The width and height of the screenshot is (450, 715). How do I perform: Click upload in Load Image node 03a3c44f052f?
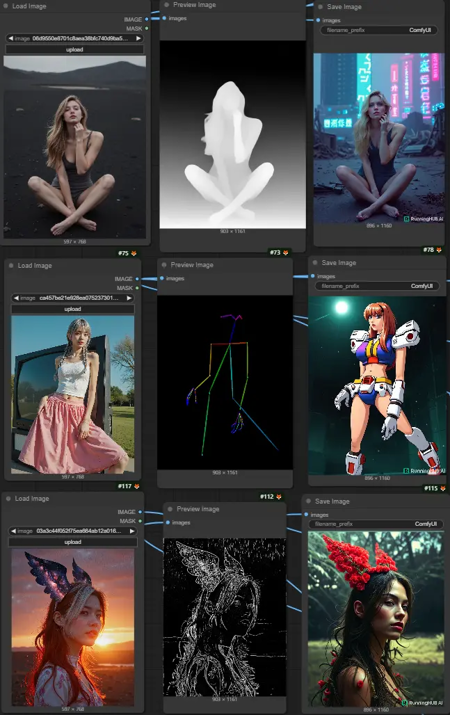[72, 542]
